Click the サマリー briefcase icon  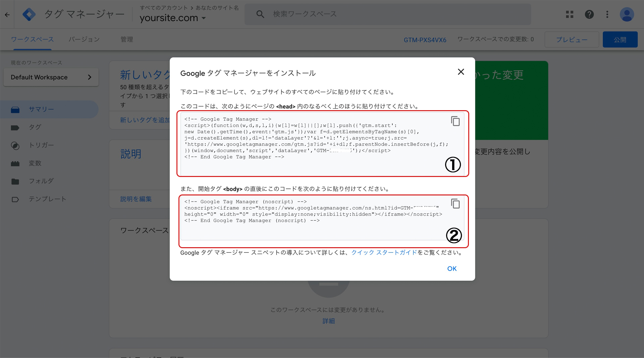(15, 110)
